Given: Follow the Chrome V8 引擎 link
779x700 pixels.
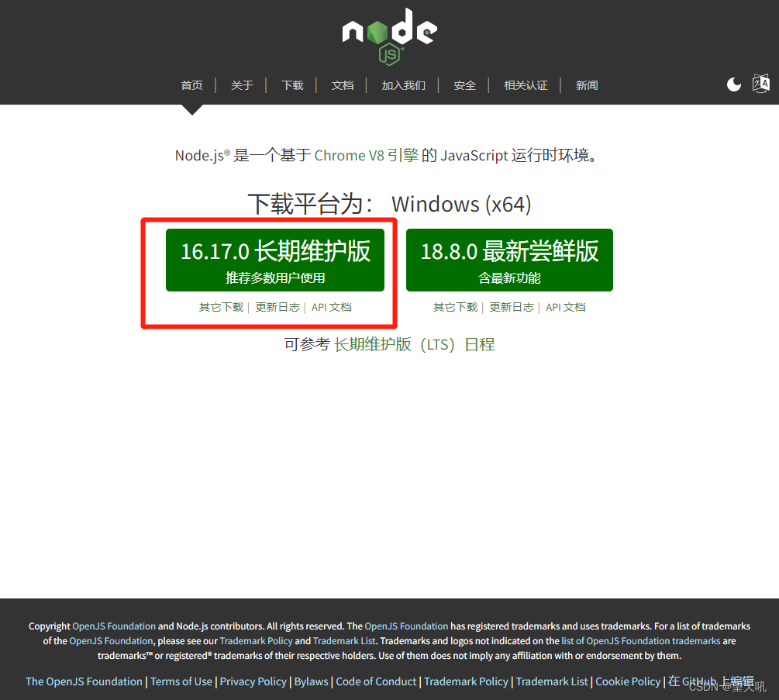Looking at the screenshot, I should pyautogui.click(x=366, y=156).
